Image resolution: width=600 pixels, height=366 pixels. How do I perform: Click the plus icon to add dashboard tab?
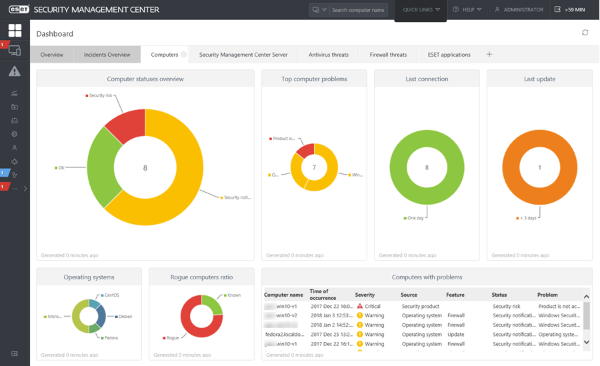(489, 54)
